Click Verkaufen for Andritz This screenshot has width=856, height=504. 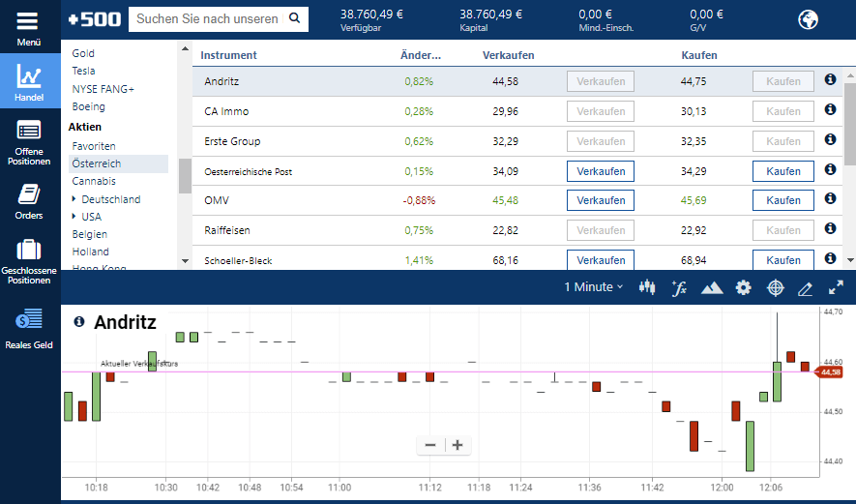pos(601,81)
